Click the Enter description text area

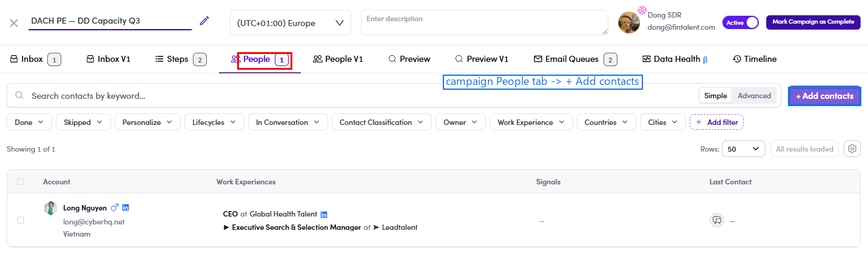[x=485, y=22]
